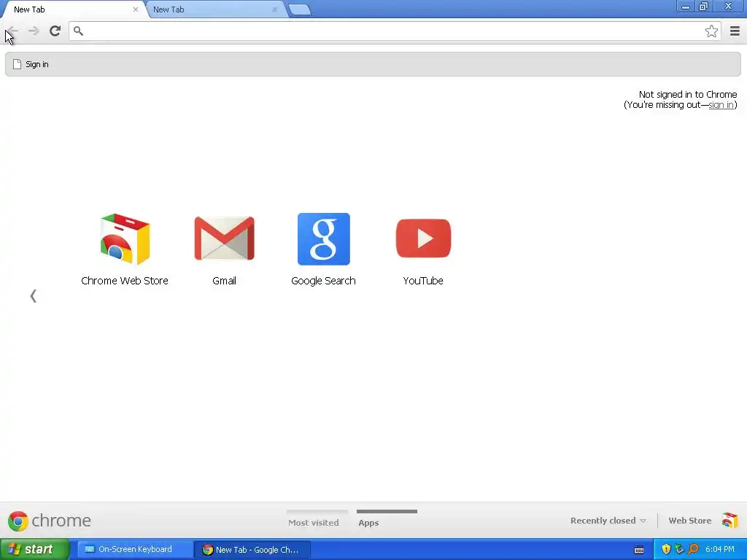
Task: Open the Chrome Web Store app
Action: pos(125,239)
